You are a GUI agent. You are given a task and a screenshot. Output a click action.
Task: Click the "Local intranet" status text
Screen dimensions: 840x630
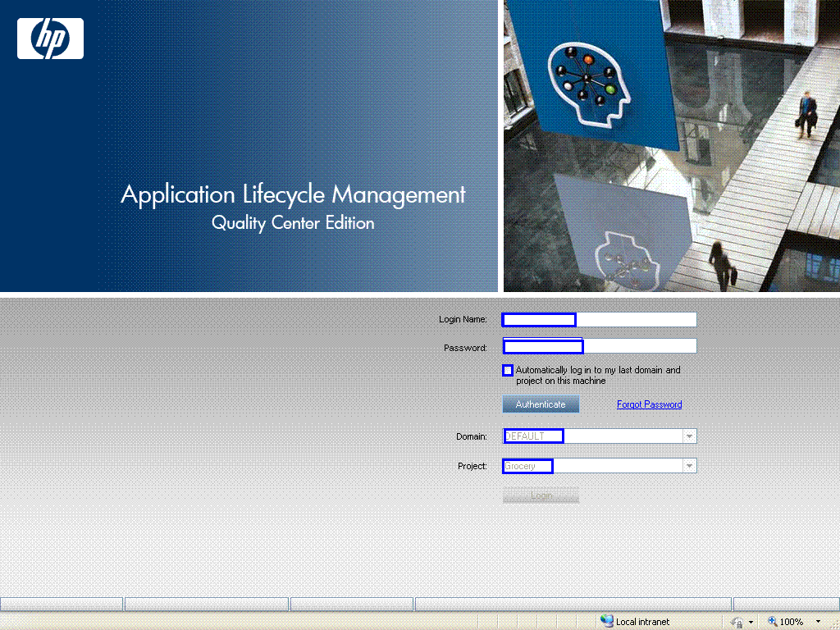coord(642,622)
